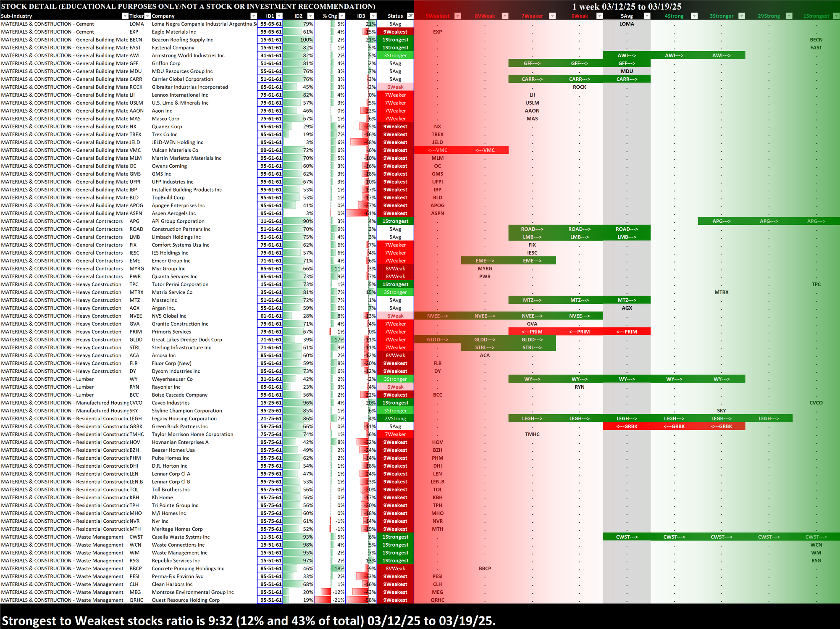This screenshot has width=840, height=629.
Task: Open the ID3 column filter button
Action: (373, 16)
